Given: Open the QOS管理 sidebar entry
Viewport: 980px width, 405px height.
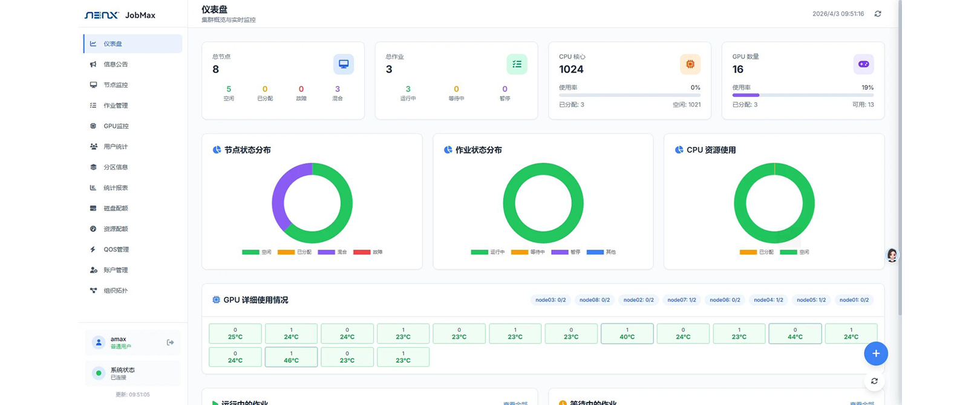Looking at the screenshot, I should (116, 250).
